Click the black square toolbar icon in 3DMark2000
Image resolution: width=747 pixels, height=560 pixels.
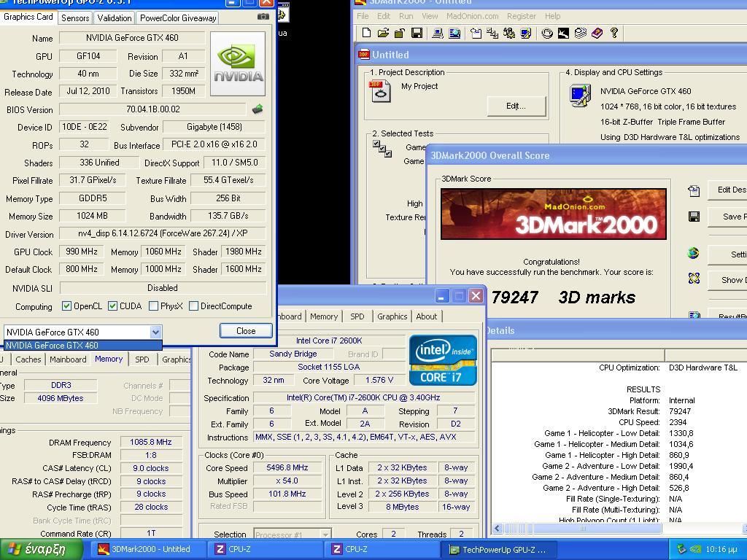pos(564,33)
